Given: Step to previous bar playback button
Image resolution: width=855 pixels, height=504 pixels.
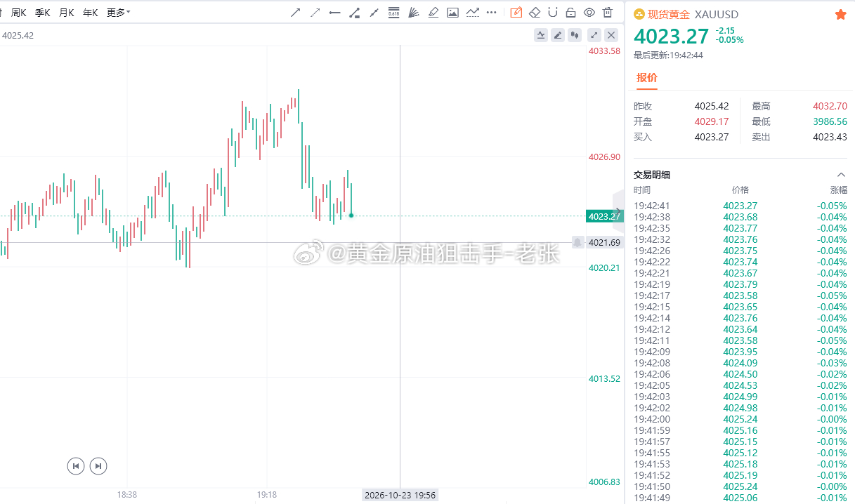Looking at the screenshot, I should (76, 465).
